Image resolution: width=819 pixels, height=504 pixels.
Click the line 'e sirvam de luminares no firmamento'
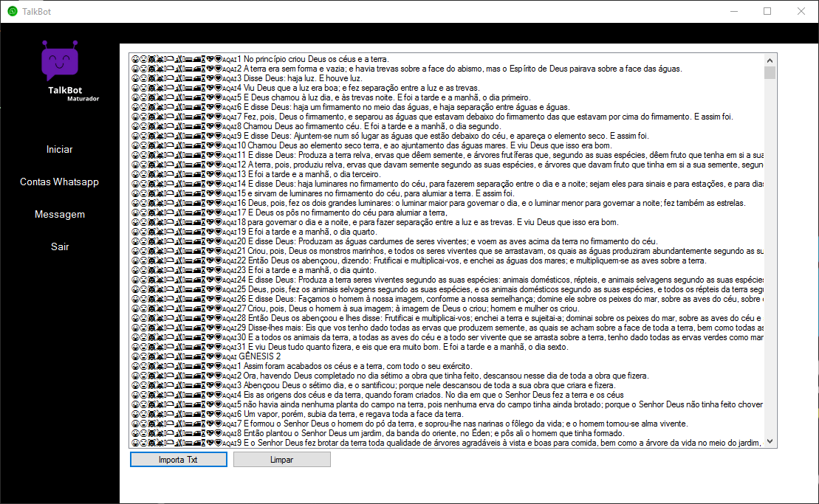[x=323, y=193]
